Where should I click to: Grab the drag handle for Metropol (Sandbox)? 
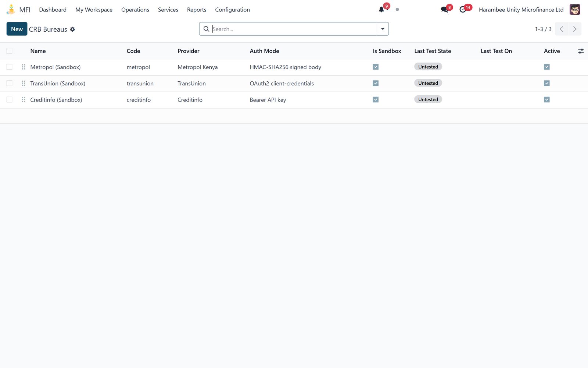24,67
